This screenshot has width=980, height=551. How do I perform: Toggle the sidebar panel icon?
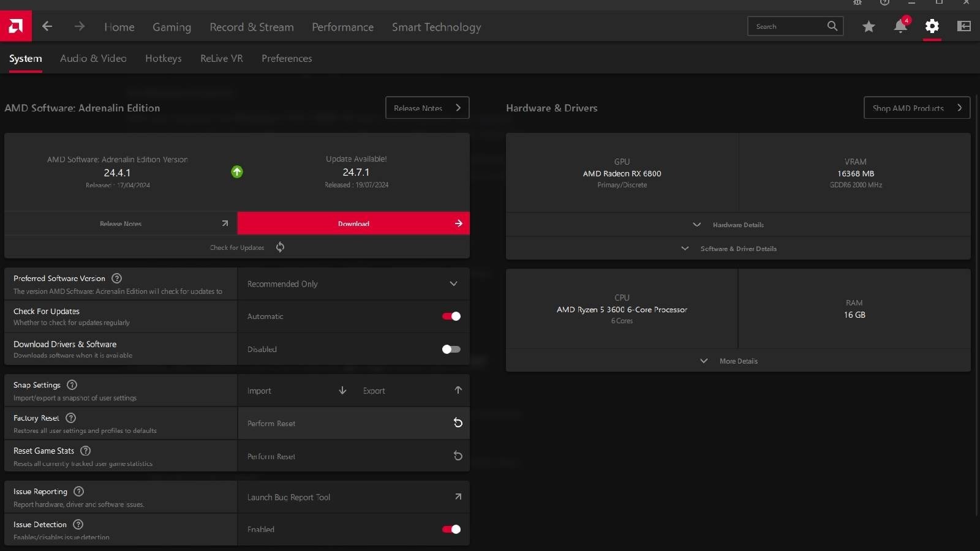964,26
